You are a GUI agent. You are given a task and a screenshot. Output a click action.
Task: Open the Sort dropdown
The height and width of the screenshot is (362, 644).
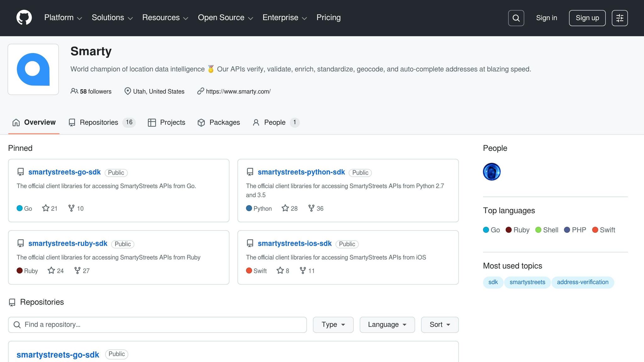(440, 325)
